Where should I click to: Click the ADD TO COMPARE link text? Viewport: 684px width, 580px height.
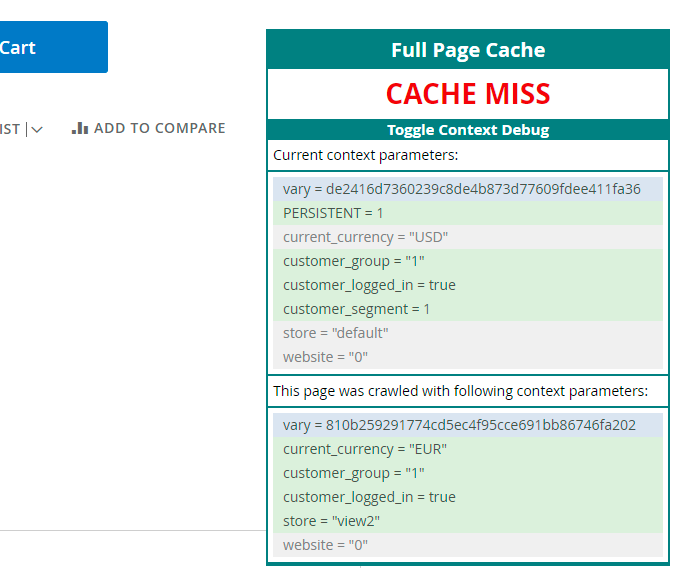click(159, 128)
